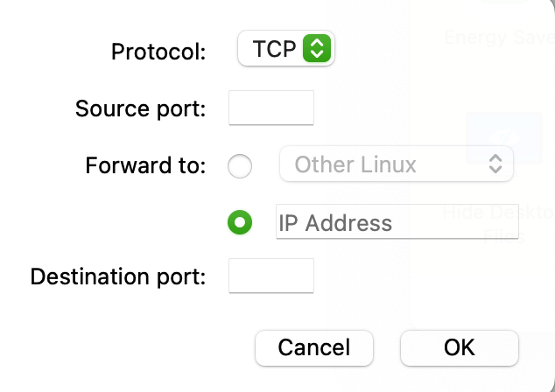Image resolution: width=555 pixels, height=392 pixels.
Task: Focus the IP Address text field
Action: point(397,222)
